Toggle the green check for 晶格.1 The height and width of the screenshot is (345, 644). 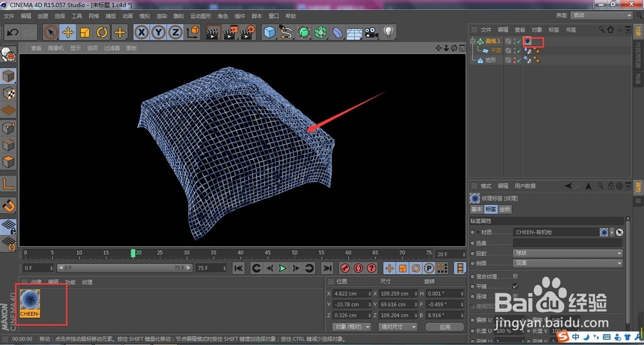click(519, 41)
